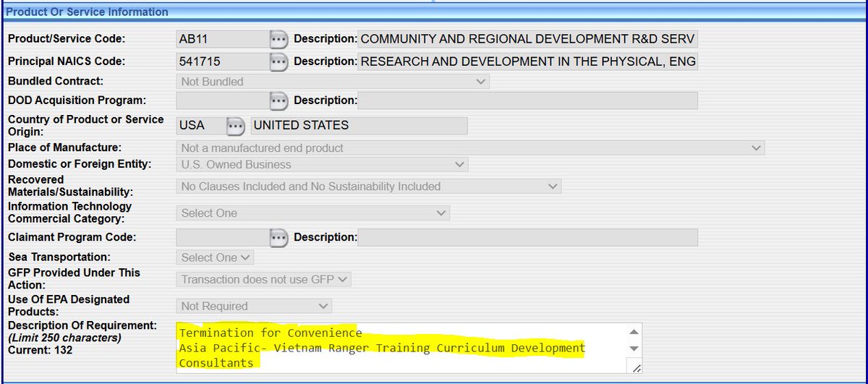
Task: Click the UNITED STATES country name field
Action: (359, 126)
